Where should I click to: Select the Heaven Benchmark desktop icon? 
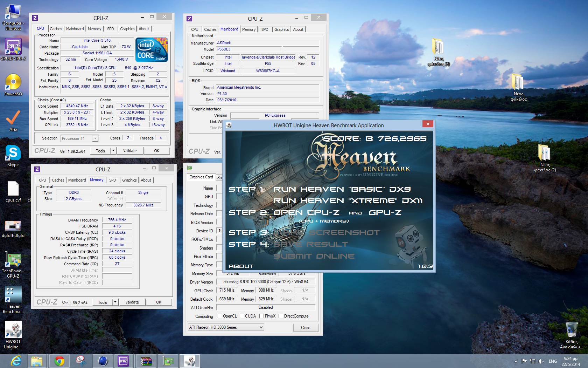[13, 299]
